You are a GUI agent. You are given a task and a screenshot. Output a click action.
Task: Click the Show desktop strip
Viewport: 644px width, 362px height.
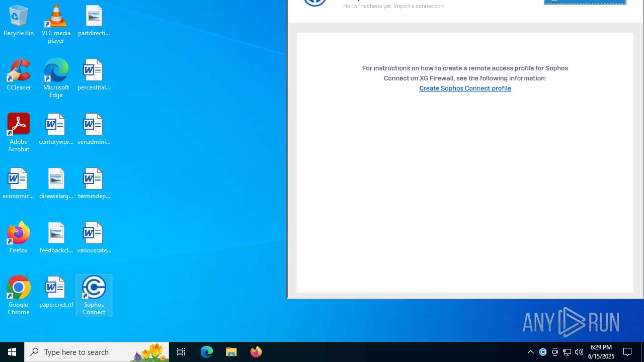[x=642, y=352]
